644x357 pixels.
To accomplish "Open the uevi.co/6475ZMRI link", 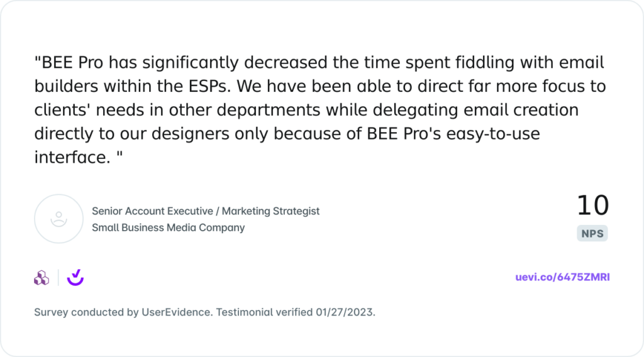I will click(562, 277).
